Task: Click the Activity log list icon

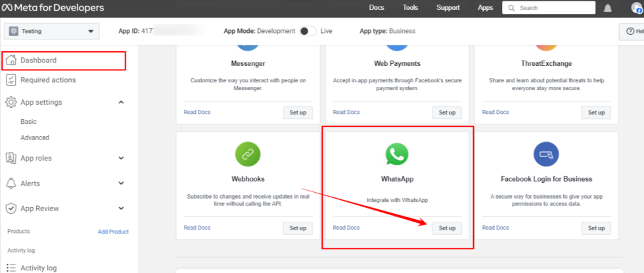Action: tap(11, 268)
